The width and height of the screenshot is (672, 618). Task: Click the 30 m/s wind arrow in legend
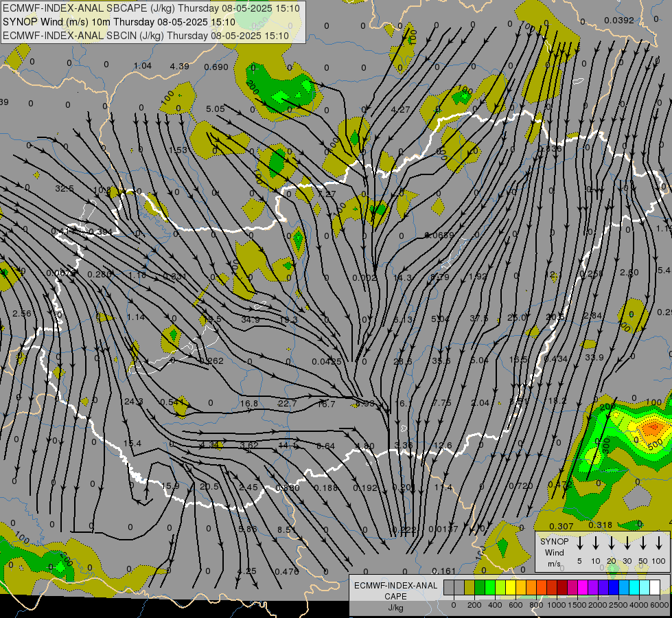[627, 543]
